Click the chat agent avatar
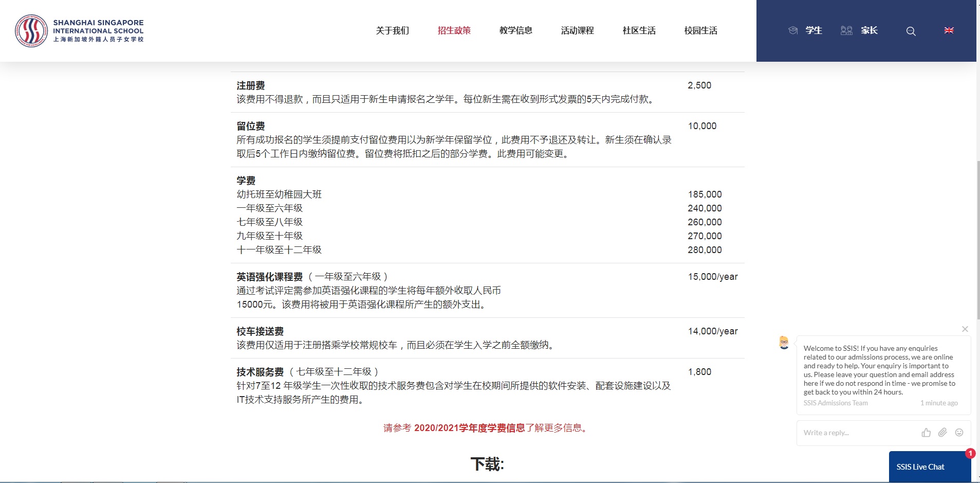 pyautogui.click(x=784, y=343)
